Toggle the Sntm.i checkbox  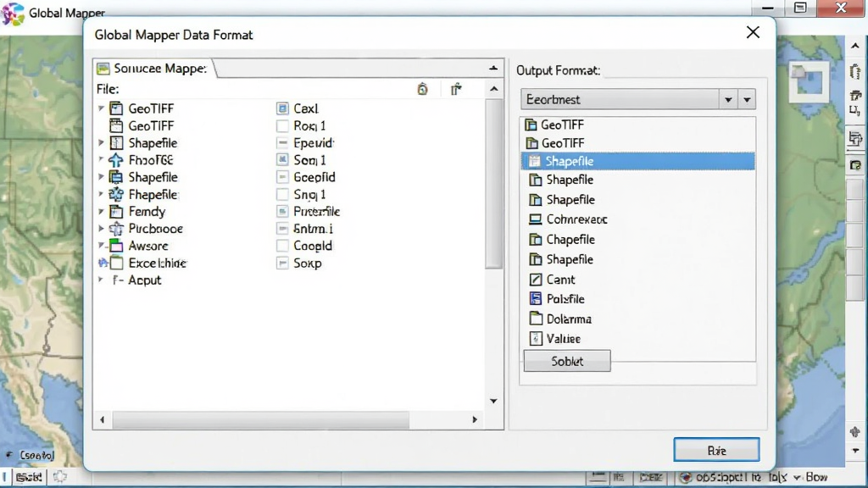point(282,229)
